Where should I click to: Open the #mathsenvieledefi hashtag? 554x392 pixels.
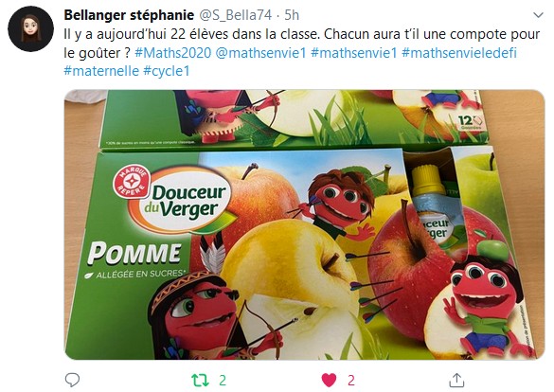coord(459,53)
